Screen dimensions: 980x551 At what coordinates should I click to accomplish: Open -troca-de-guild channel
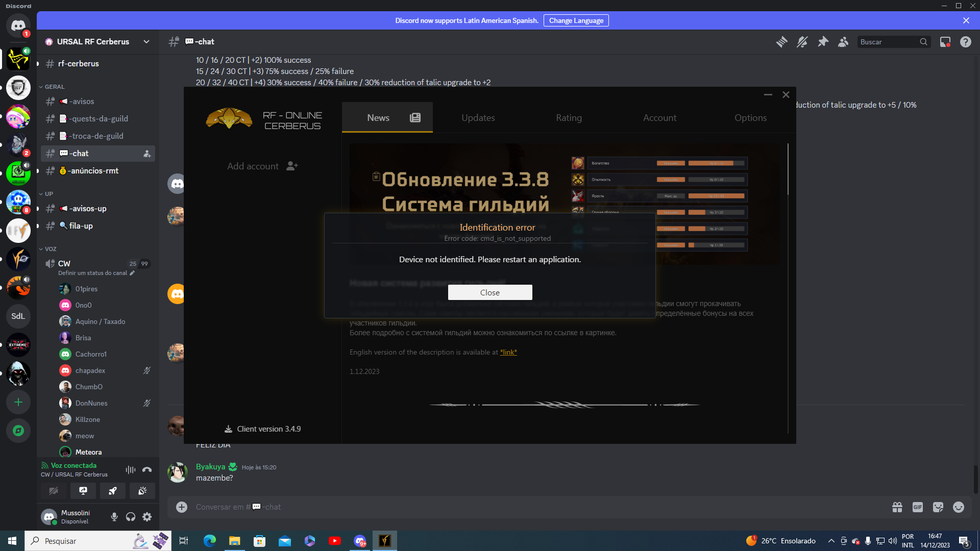point(98,136)
